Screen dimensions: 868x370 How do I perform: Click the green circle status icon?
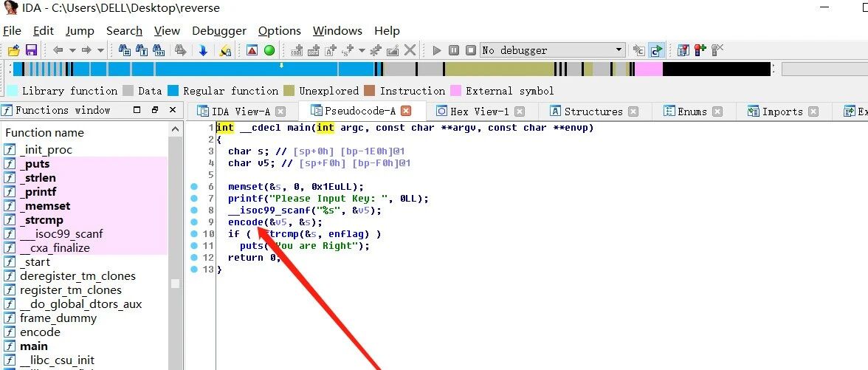(x=269, y=50)
